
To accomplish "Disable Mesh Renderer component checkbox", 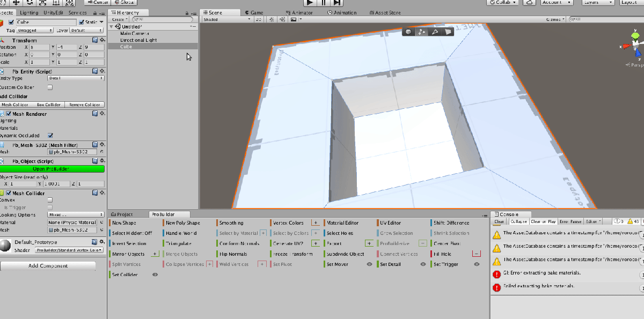I will pyautogui.click(x=9, y=114).
